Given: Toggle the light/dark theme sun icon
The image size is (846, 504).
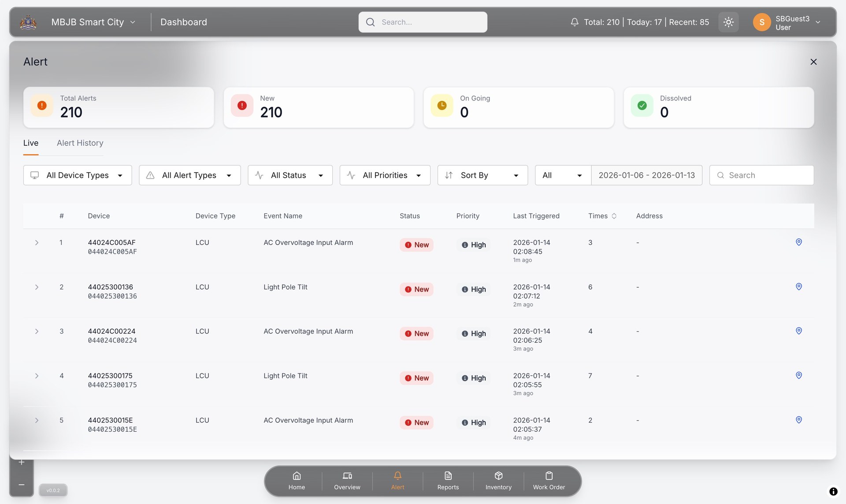Looking at the screenshot, I should tap(728, 22).
